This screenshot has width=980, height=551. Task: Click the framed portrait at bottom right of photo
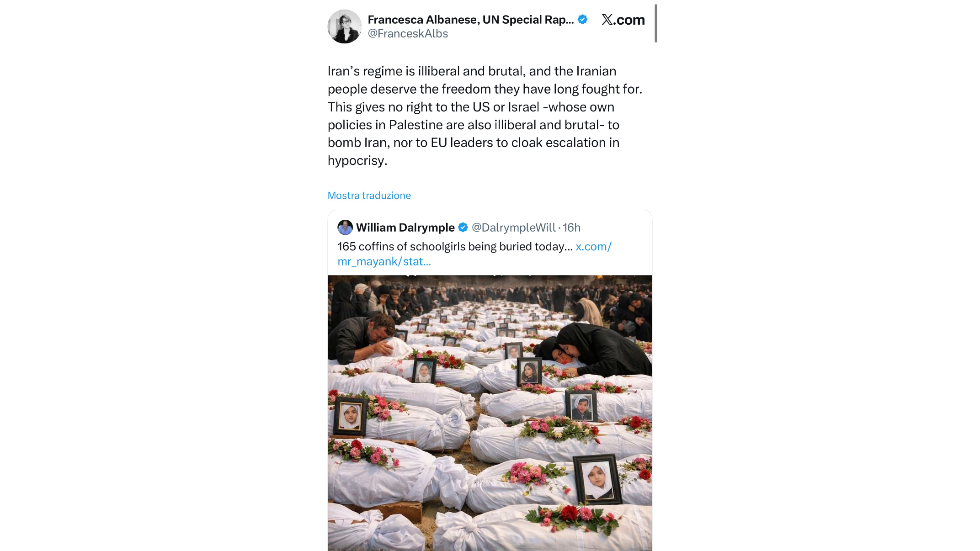597,479
